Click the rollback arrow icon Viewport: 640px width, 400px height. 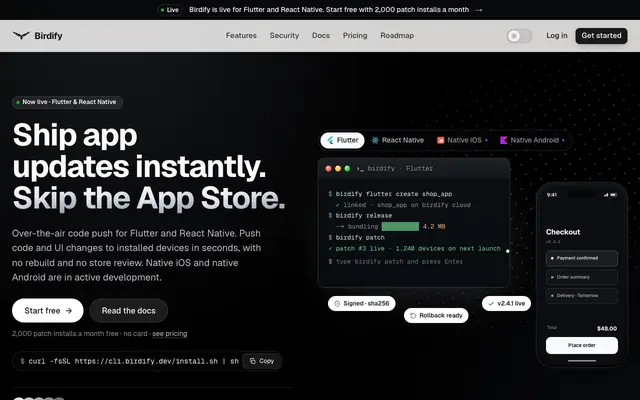pos(413,316)
